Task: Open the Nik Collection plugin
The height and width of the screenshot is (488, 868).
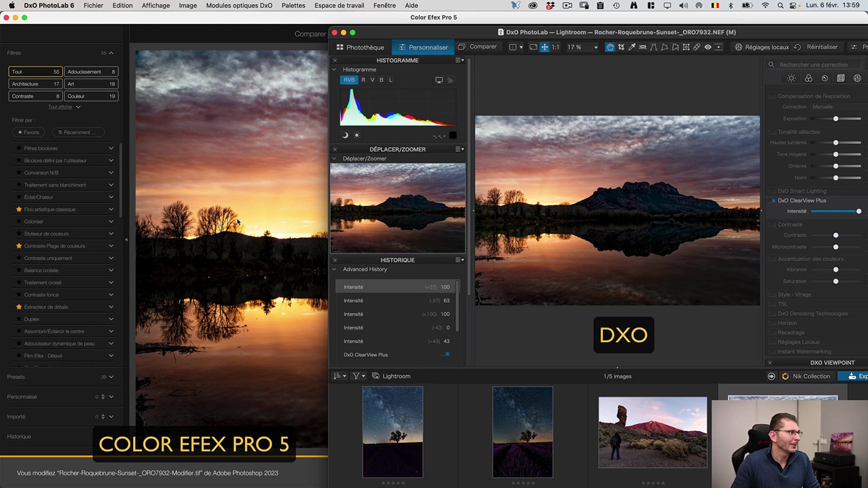Action: tap(806, 376)
